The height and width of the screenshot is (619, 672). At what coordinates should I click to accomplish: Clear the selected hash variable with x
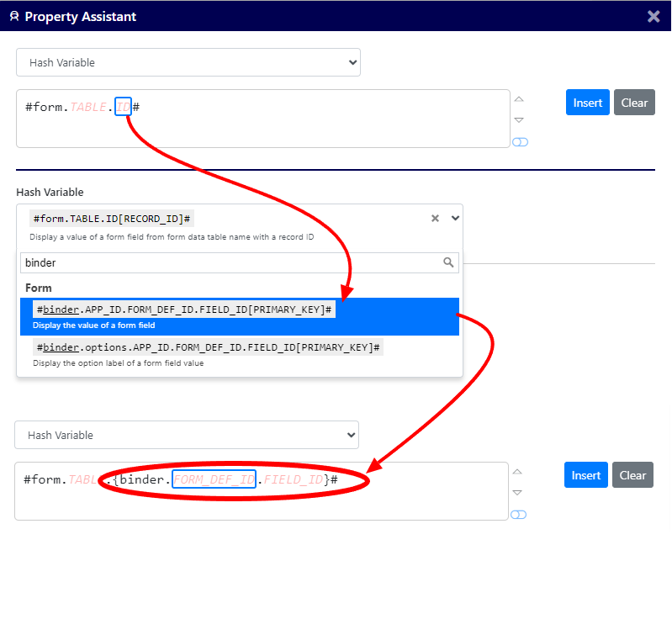point(435,219)
